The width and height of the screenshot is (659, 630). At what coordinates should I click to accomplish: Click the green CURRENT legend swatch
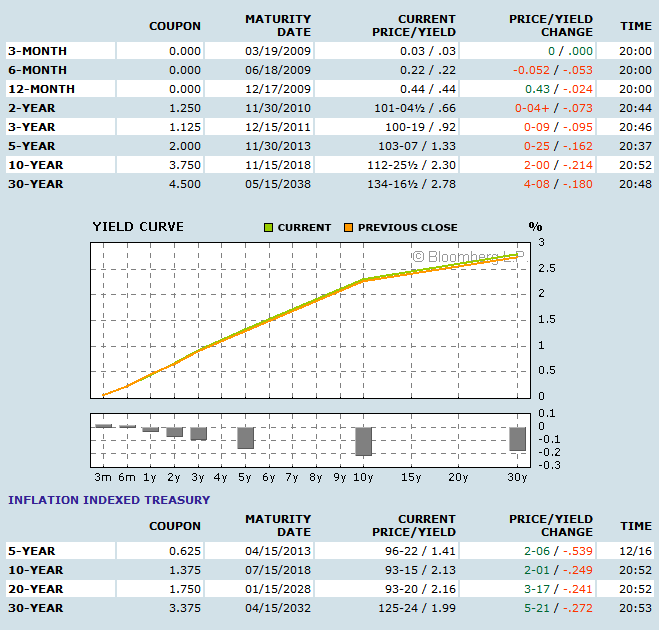(268, 227)
